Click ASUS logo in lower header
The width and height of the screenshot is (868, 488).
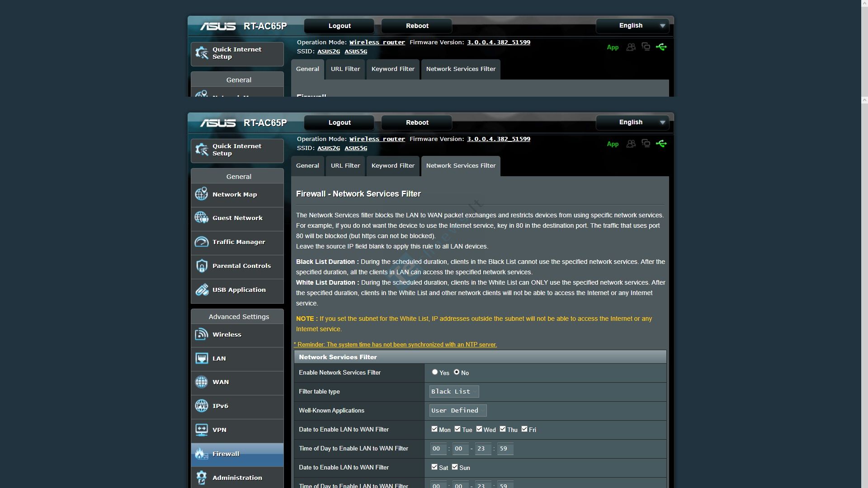[218, 123]
